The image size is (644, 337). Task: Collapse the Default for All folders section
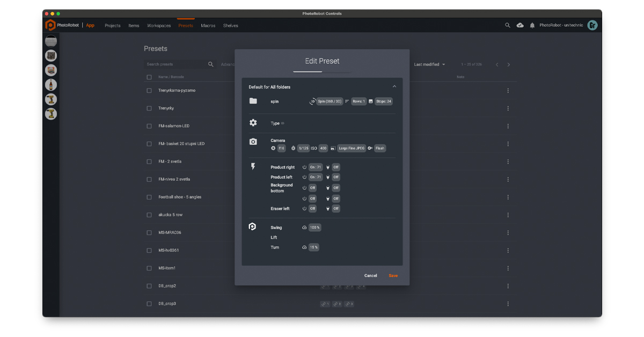tap(394, 86)
